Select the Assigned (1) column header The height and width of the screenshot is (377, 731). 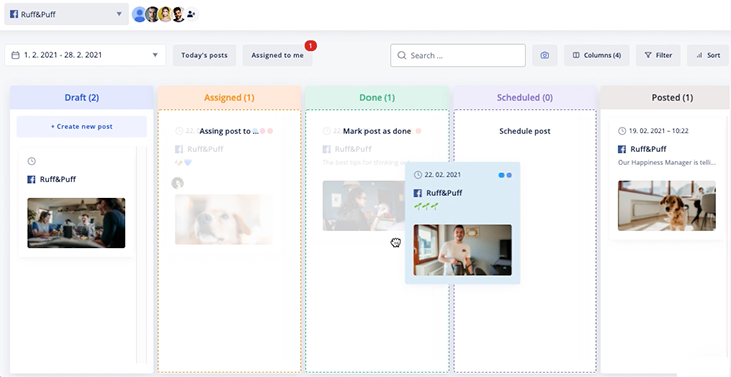pyautogui.click(x=229, y=97)
